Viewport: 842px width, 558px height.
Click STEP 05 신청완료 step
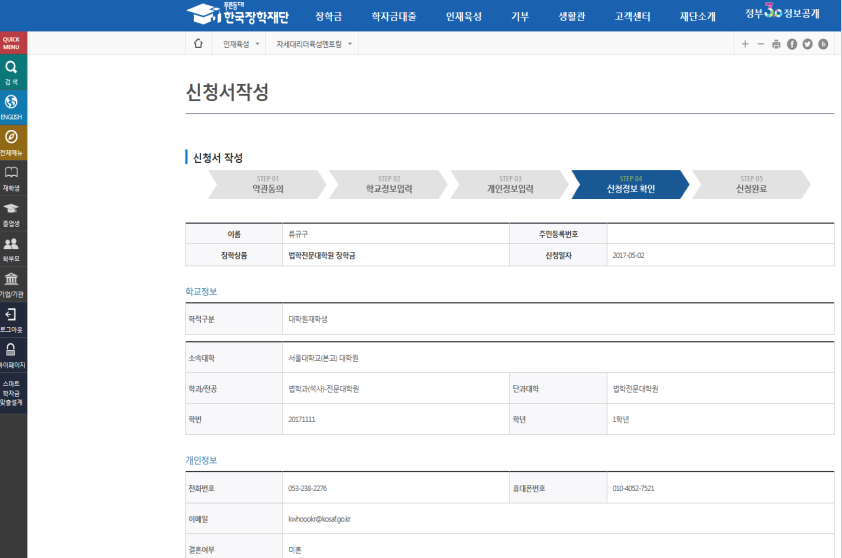pyautogui.click(x=751, y=184)
